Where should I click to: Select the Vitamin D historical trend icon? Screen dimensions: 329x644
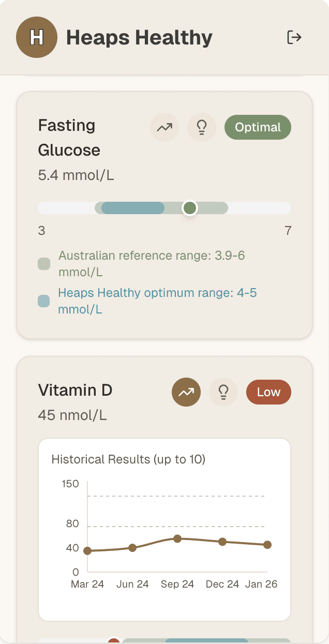point(186,392)
